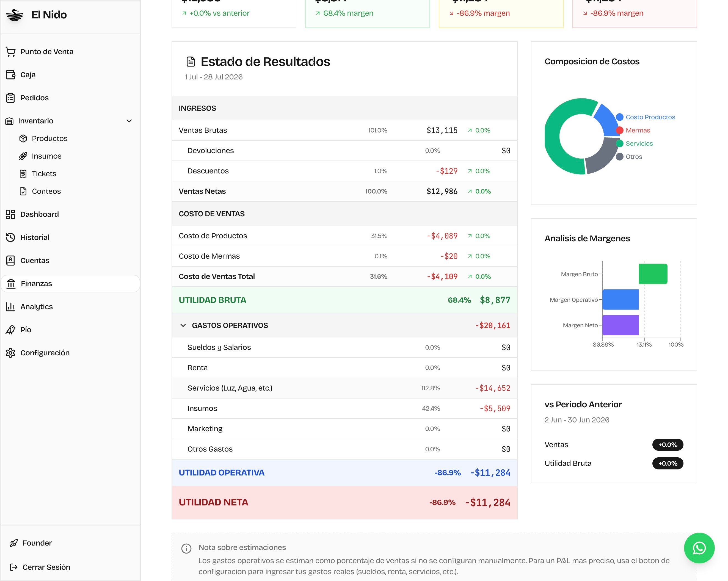Click the Cuentas contact icon

point(10,261)
